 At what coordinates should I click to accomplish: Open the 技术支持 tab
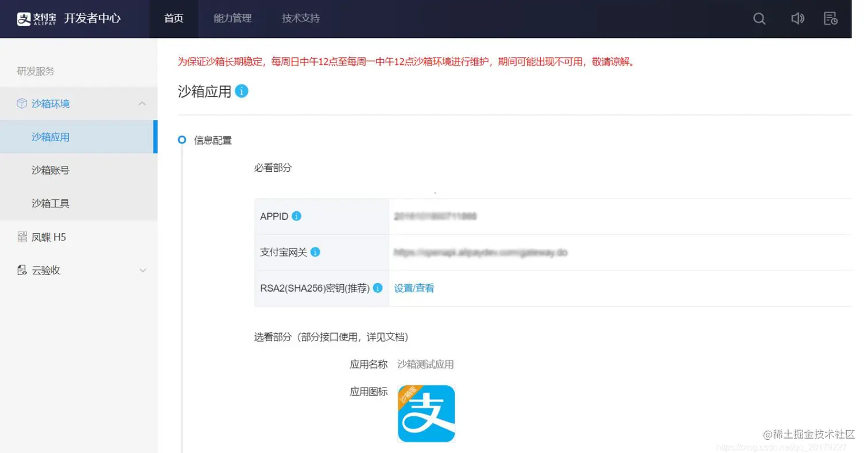click(301, 18)
